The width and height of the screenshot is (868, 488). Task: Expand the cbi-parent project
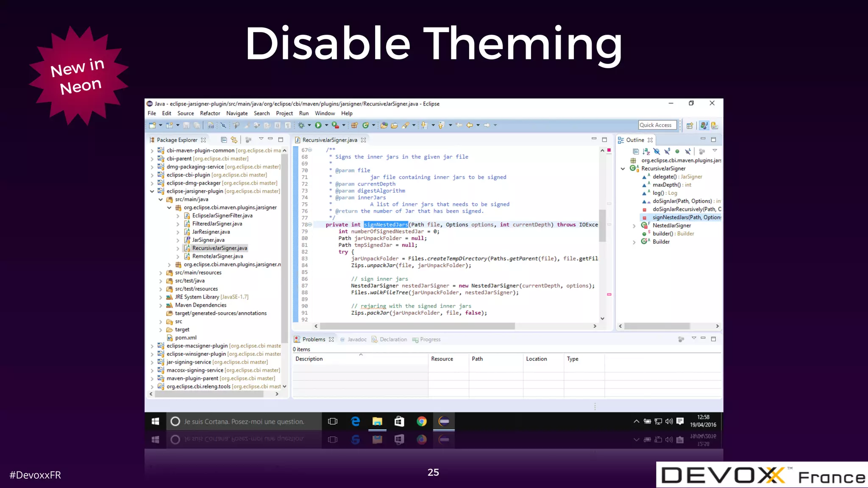point(152,159)
